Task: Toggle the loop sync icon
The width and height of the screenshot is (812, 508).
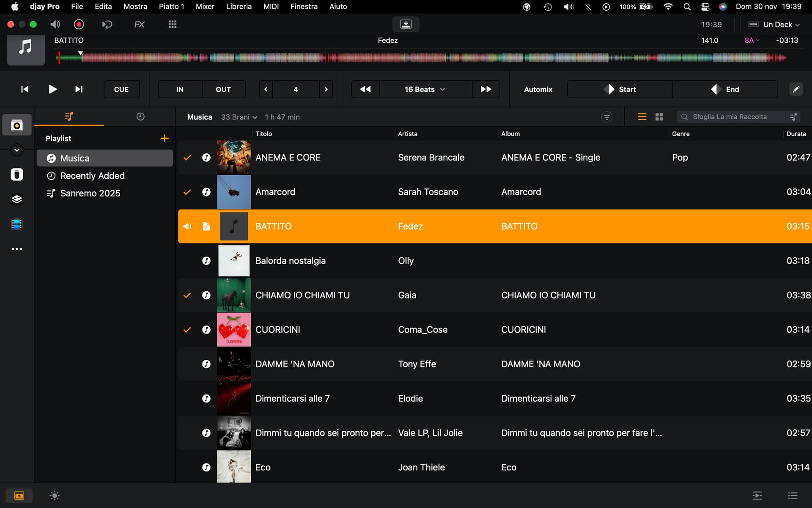Action: (x=107, y=25)
